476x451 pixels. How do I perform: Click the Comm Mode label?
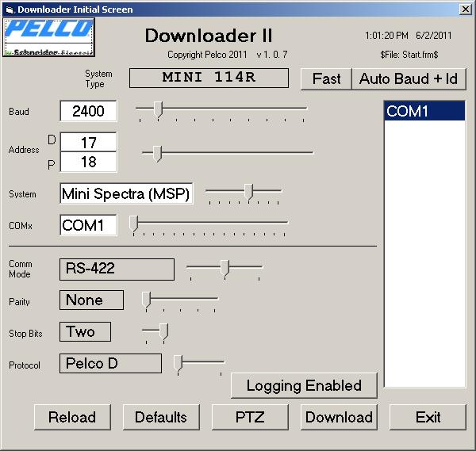20,269
